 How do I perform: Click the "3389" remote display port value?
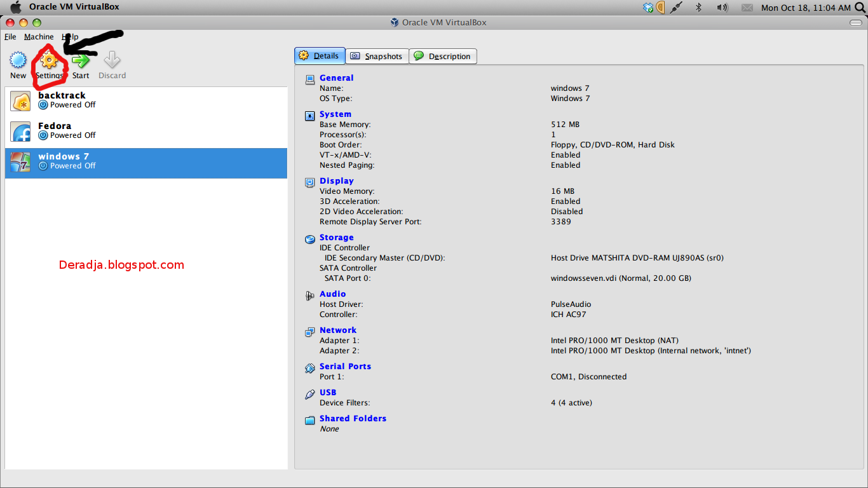[x=561, y=222]
